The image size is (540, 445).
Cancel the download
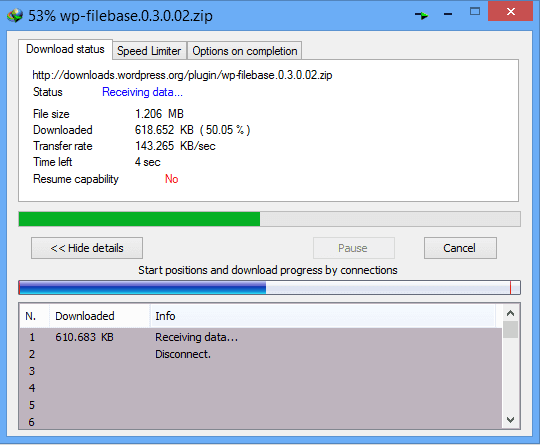pos(460,248)
